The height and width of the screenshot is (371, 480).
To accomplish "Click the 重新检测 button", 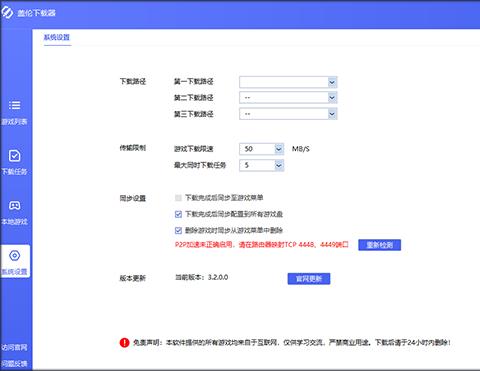I will click(x=380, y=245).
